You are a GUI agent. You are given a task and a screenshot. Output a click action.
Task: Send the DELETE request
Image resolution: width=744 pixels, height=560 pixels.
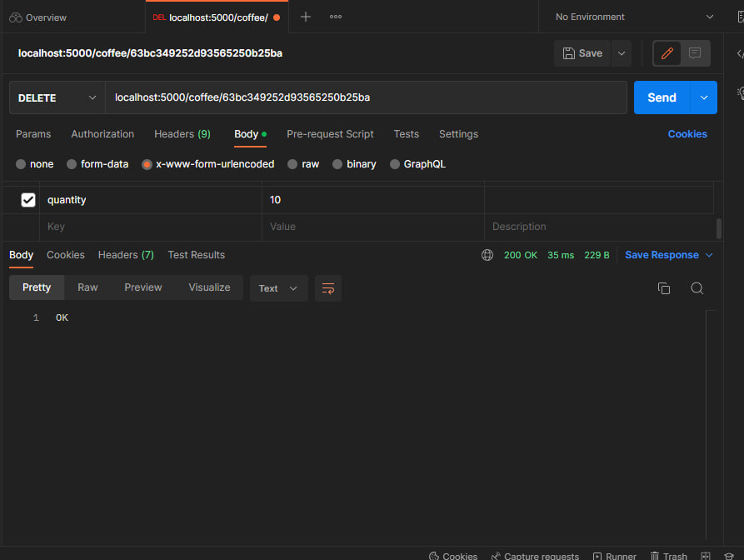pyautogui.click(x=662, y=97)
